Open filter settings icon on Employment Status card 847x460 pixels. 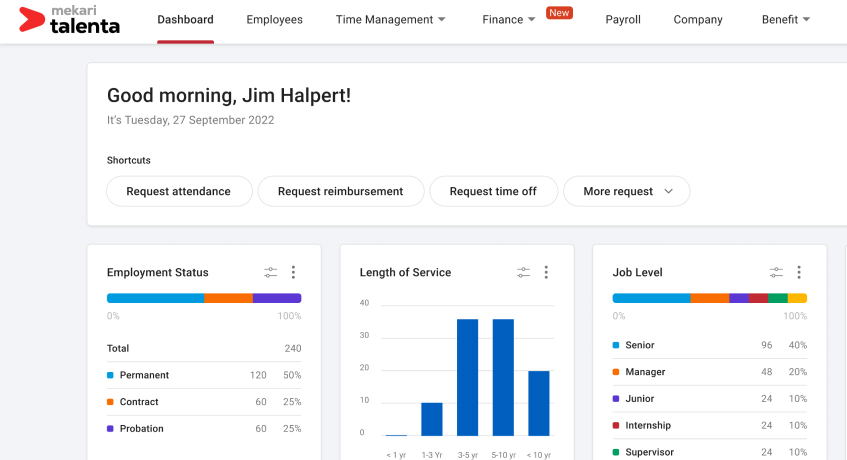tap(271, 272)
